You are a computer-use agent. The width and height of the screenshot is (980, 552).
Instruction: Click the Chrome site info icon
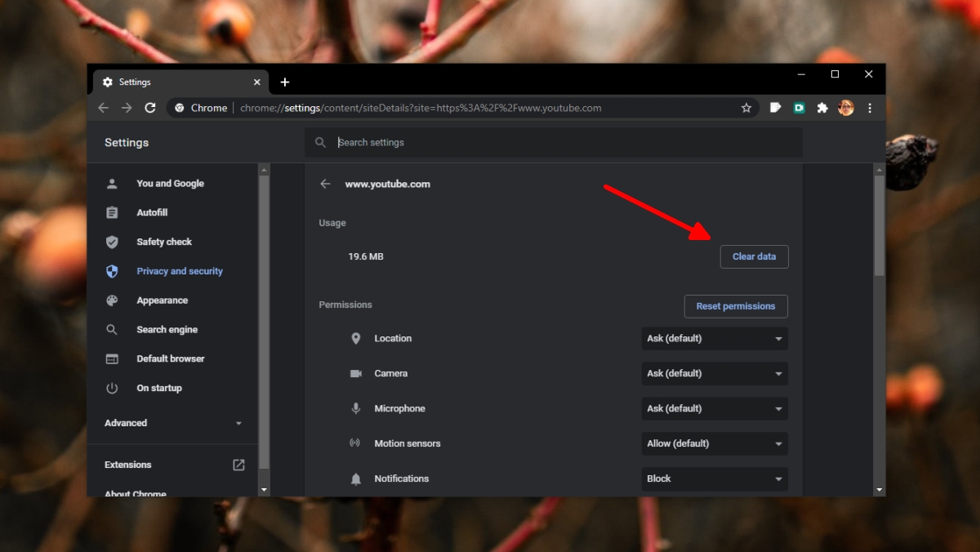(x=180, y=108)
